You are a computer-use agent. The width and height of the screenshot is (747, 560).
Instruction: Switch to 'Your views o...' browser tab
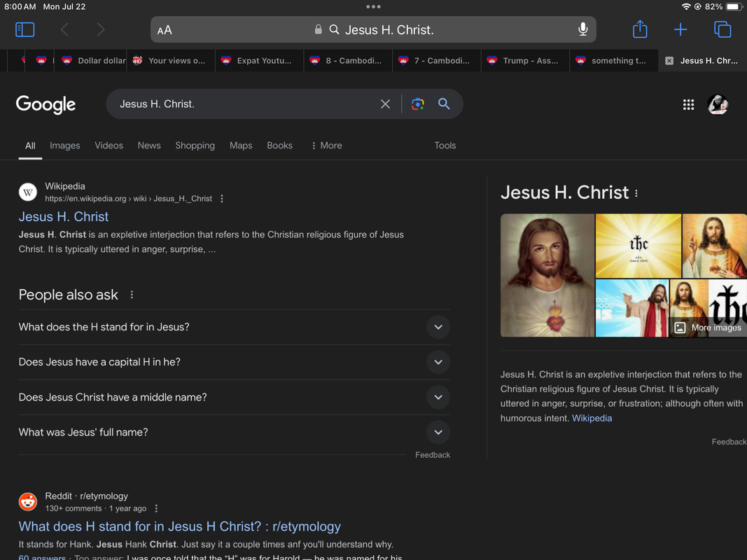pos(171,60)
